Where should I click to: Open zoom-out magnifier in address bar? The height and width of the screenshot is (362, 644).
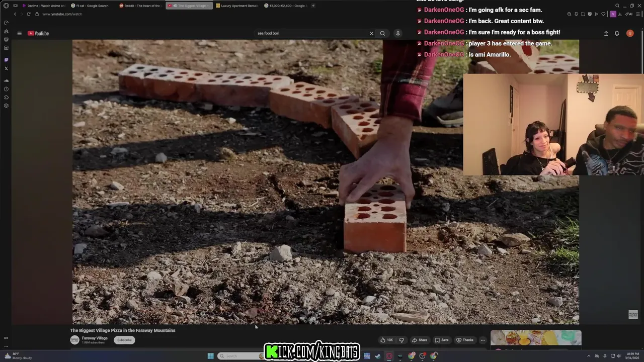point(570,14)
